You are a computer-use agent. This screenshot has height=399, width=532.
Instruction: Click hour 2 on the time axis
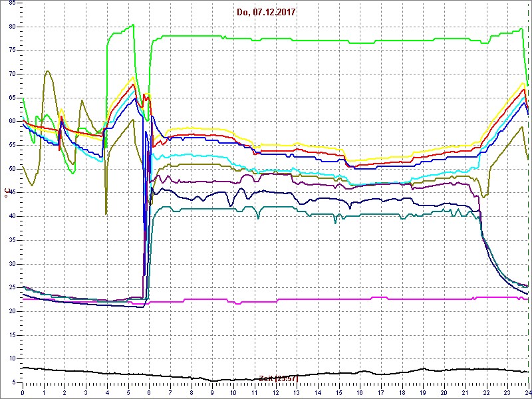[x=65, y=392]
